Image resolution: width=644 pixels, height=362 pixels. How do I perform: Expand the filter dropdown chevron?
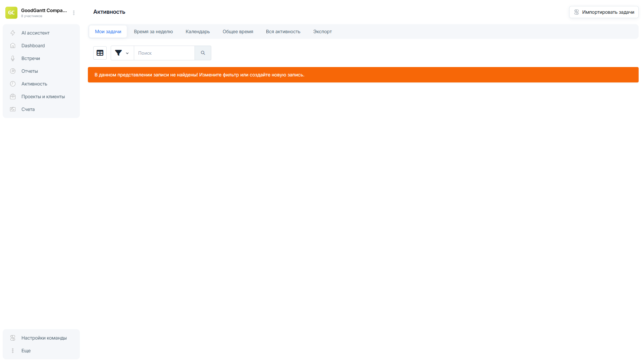(x=127, y=53)
